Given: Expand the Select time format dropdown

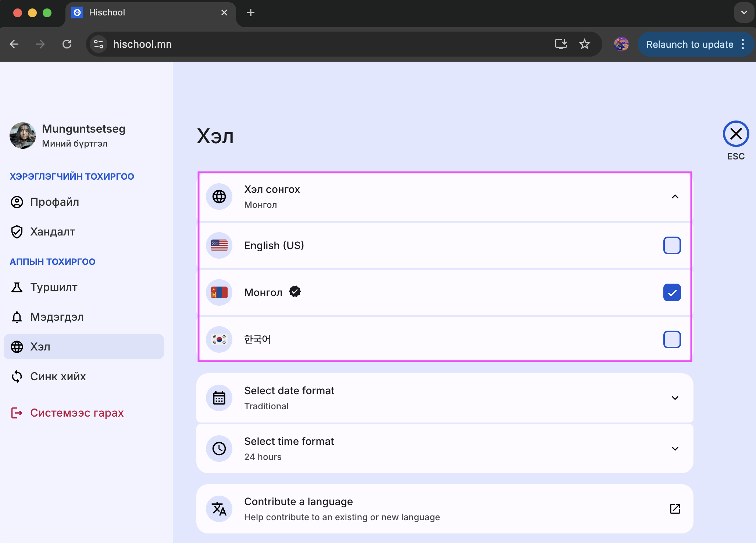Looking at the screenshot, I should 675,449.
